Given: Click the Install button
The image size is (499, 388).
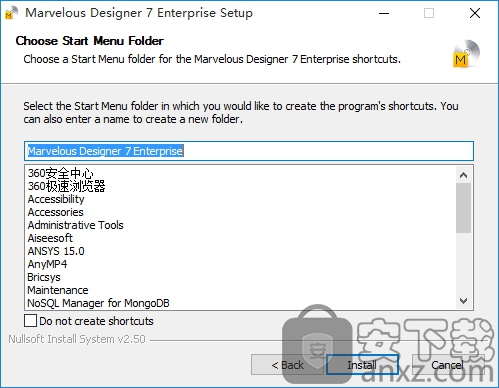Looking at the screenshot, I should [x=362, y=365].
